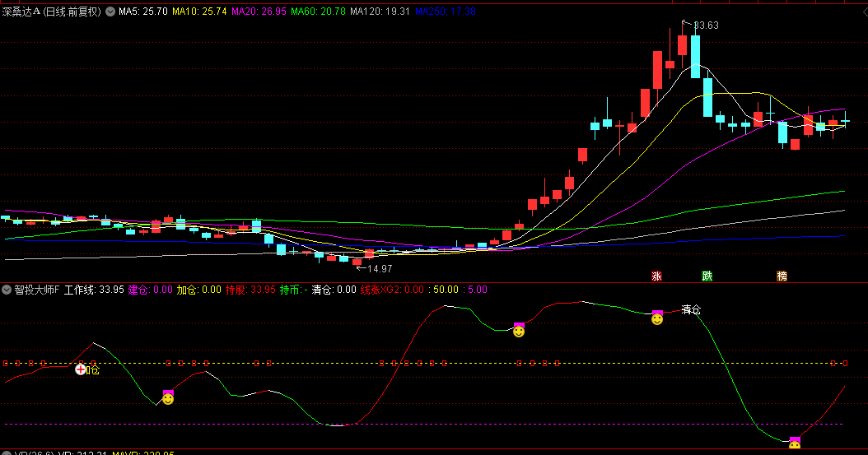The image size is (868, 455).
Task: Select the 33.63 high price label
Action: pos(706,26)
